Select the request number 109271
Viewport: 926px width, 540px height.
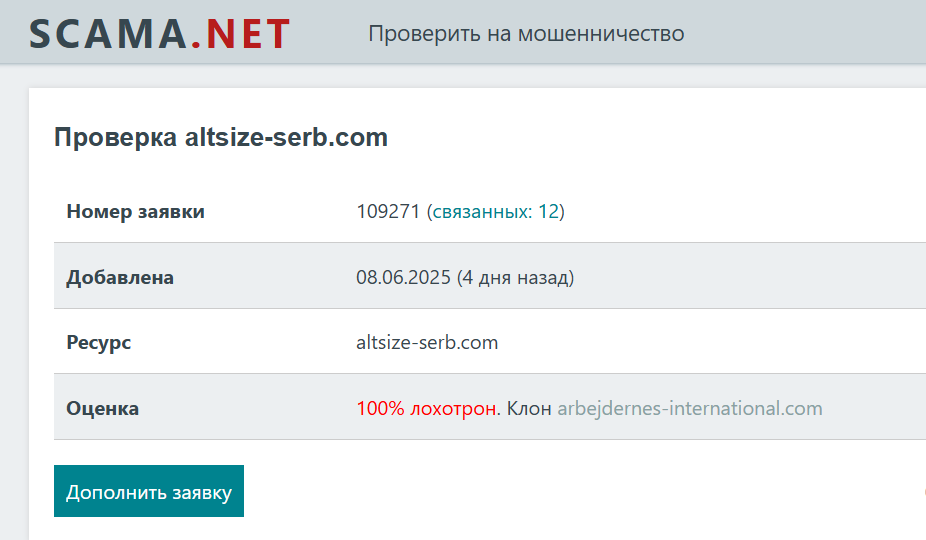(x=388, y=211)
